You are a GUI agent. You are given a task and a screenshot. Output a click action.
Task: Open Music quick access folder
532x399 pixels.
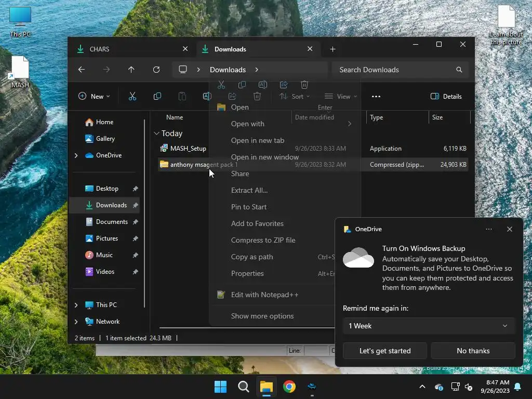(104, 255)
